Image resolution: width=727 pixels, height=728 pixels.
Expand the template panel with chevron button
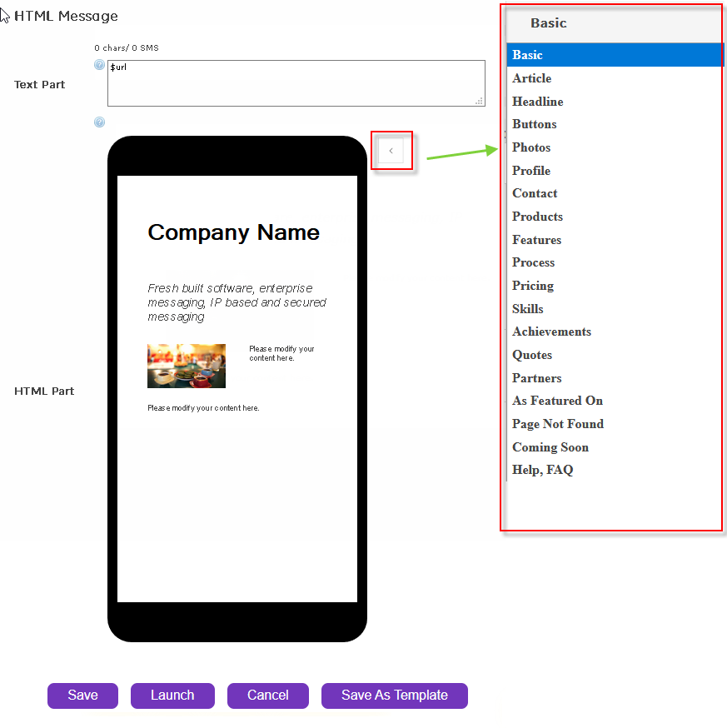[391, 151]
